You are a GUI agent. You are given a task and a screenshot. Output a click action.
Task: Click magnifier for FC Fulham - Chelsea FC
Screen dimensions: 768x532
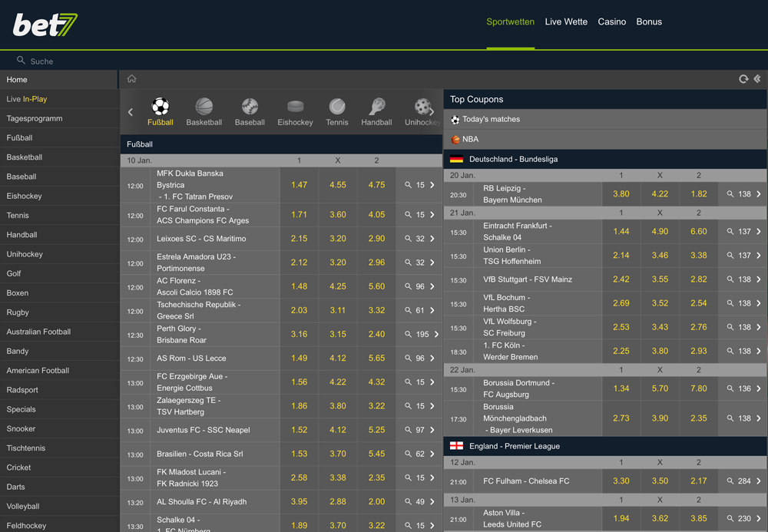point(730,481)
